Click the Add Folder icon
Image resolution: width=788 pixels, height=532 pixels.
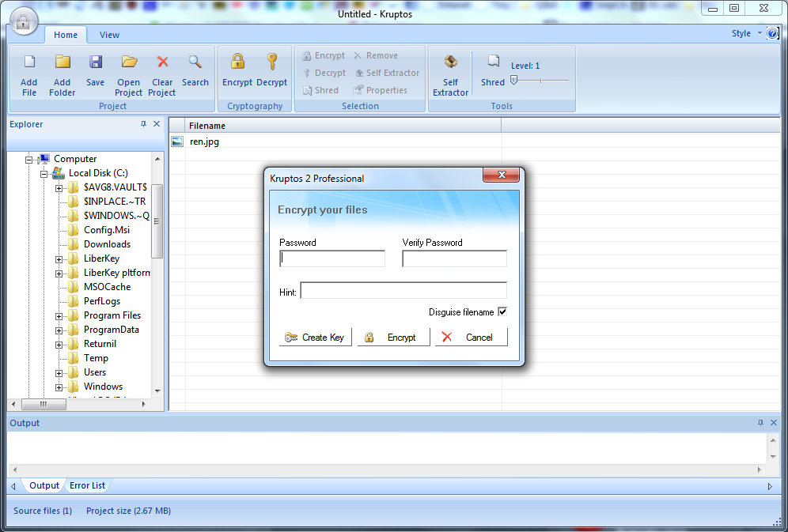pos(63,62)
